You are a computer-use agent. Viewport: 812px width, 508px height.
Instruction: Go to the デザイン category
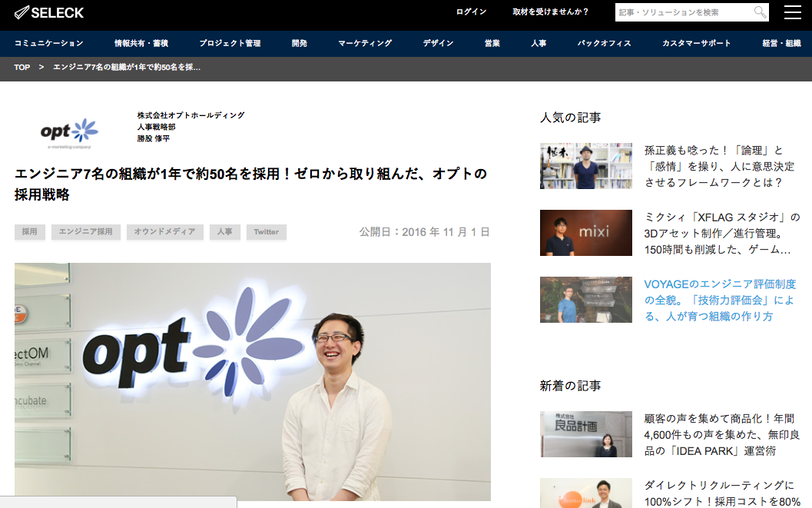pyautogui.click(x=438, y=44)
